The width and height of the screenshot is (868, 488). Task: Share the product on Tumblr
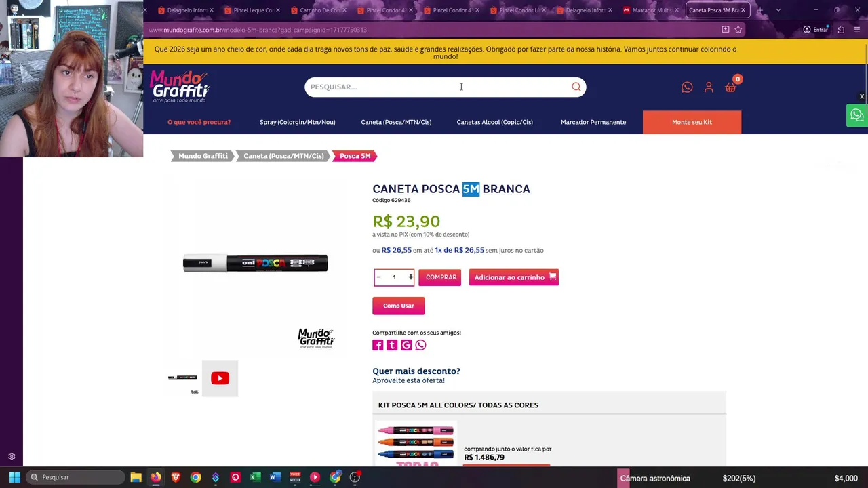click(x=392, y=345)
